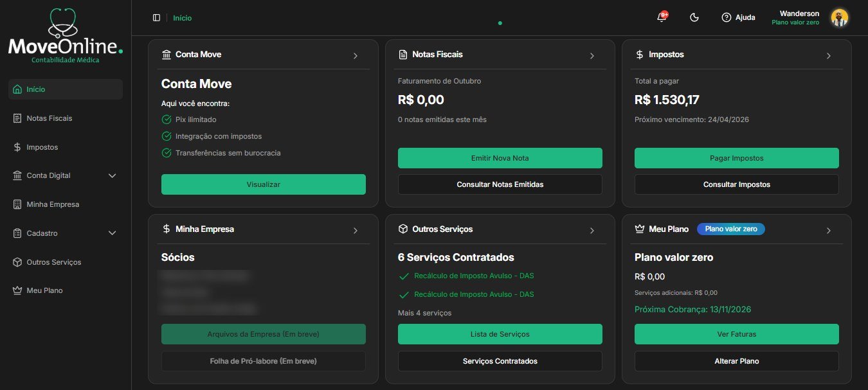Open Lista de Serviços
The image size is (868, 390).
pyautogui.click(x=500, y=334)
